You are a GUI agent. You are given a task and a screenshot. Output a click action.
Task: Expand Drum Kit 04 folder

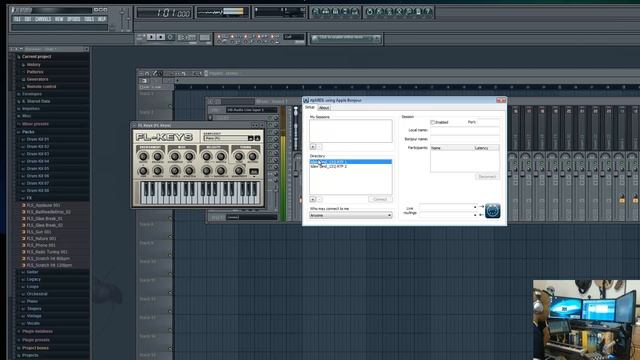pyautogui.click(x=38, y=161)
